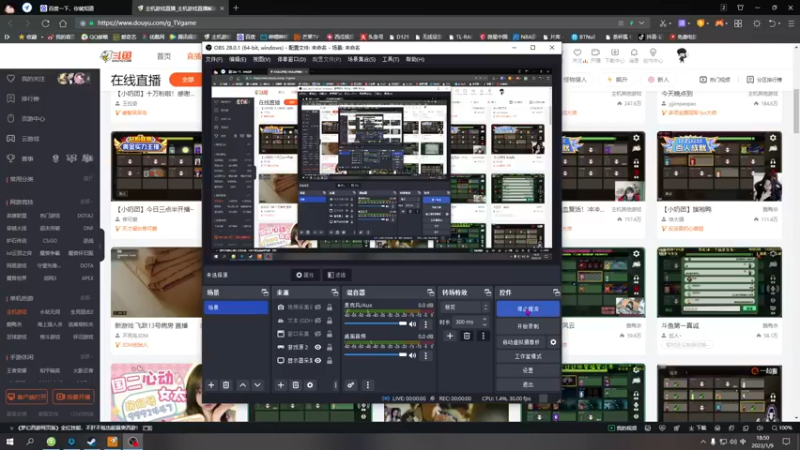This screenshot has height=450, width=800.
Task: Remove selected scene with trash icon
Action: (x=226, y=385)
